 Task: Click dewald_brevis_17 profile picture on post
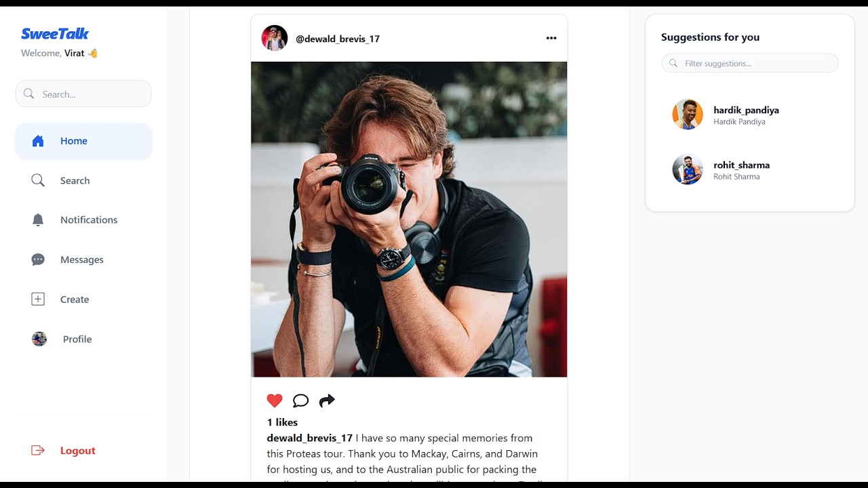point(275,39)
